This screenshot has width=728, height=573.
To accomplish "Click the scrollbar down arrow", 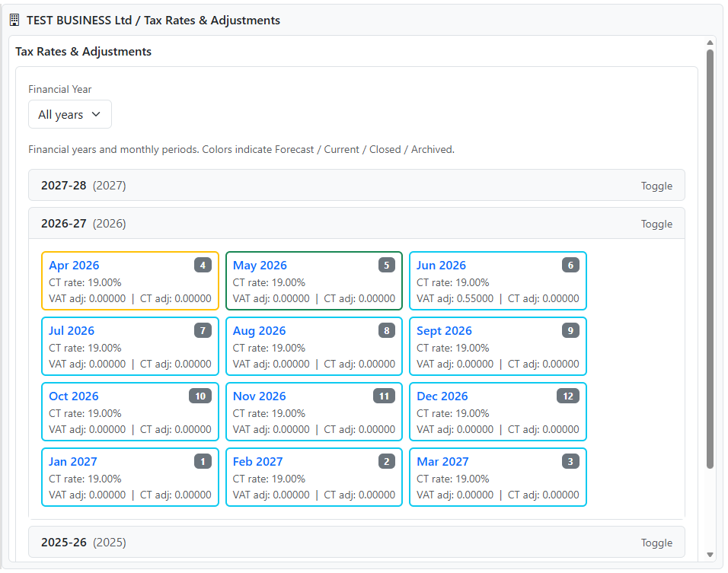I will [x=710, y=555].
